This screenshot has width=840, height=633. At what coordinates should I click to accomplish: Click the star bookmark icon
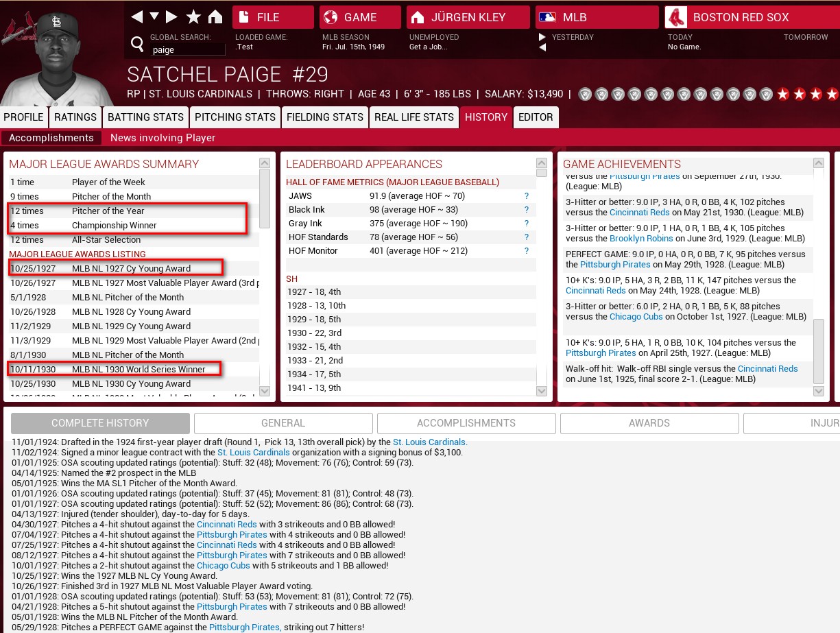(193, 16)
